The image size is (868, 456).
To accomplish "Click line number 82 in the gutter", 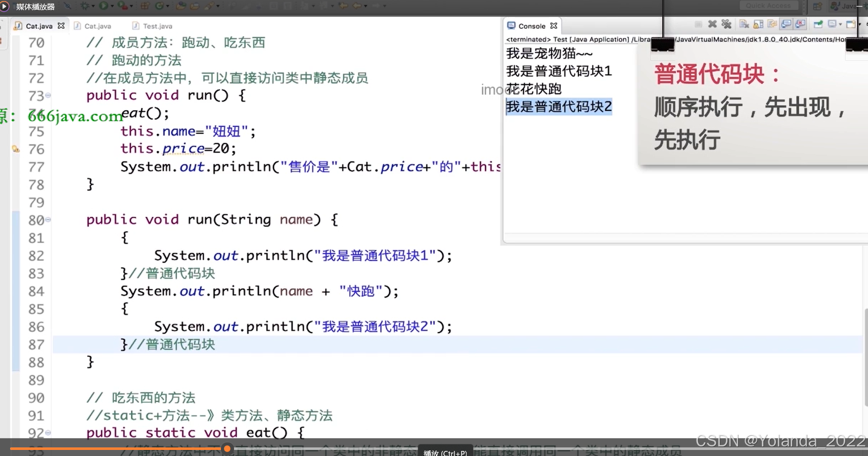I will 36,256.
